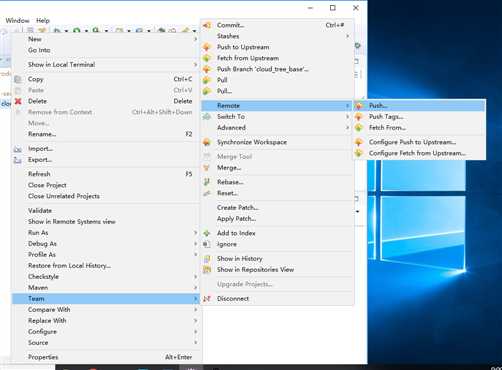Click the Rebase icon

point(207,182)
